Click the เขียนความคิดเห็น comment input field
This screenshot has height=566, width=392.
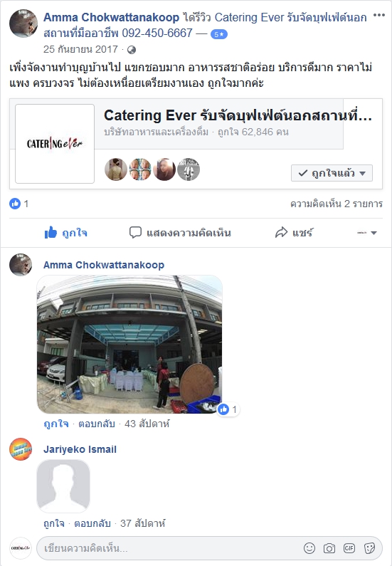point(169,548)
